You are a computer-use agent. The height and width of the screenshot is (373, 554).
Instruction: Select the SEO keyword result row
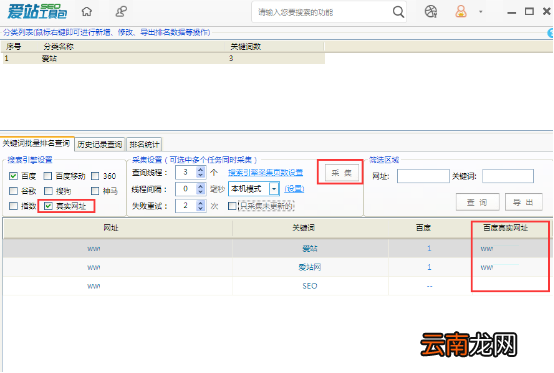pos(277,286)
